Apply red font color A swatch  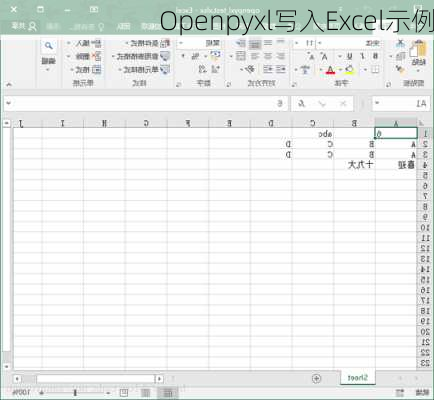330,70
